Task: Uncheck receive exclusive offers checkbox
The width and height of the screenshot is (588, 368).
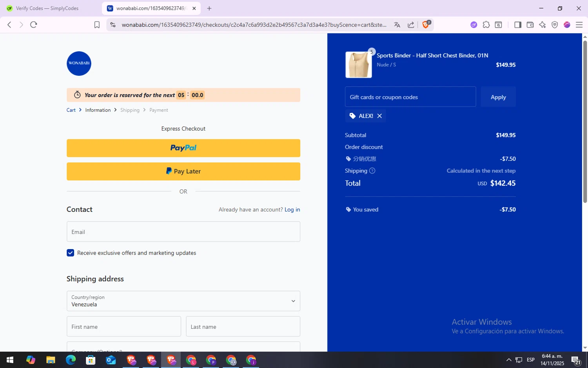Action: [x=70, y=253]
